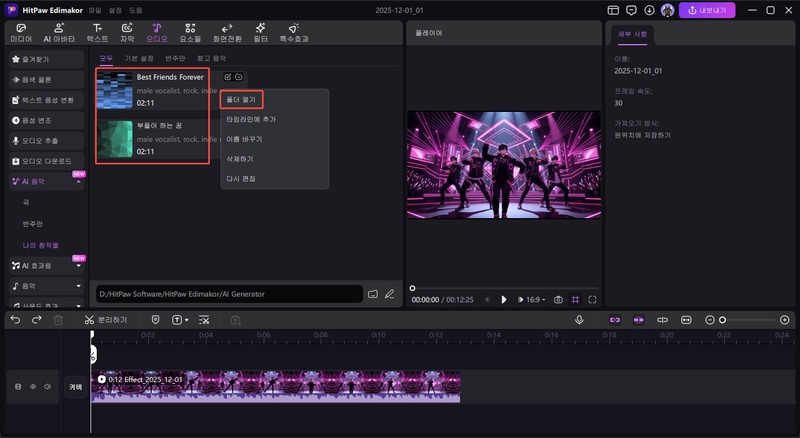The width and height of the screenshot is (800, 438).
Task: Take a snapshot with the camera icon
Action: click(x=558, y=299)
